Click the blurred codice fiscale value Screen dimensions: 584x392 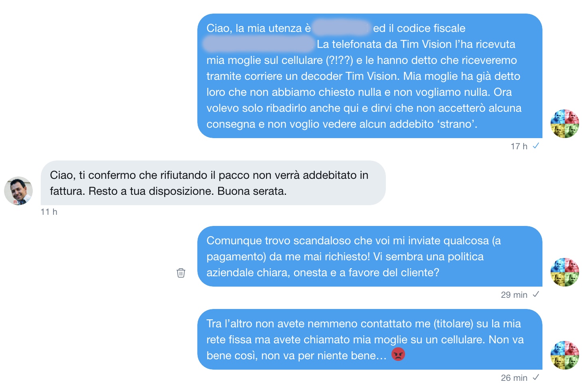pos(259,44)
